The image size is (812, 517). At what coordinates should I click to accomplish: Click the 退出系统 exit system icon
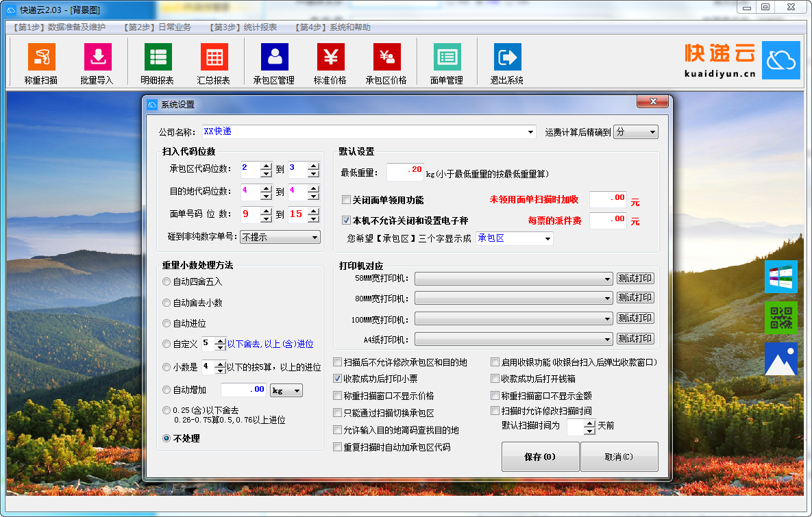coord(507,58)
